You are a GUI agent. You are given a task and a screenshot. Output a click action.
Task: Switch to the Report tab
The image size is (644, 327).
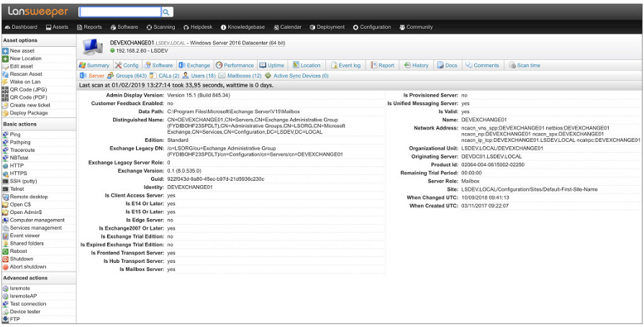pyautogui.click(x=382, y=66)
